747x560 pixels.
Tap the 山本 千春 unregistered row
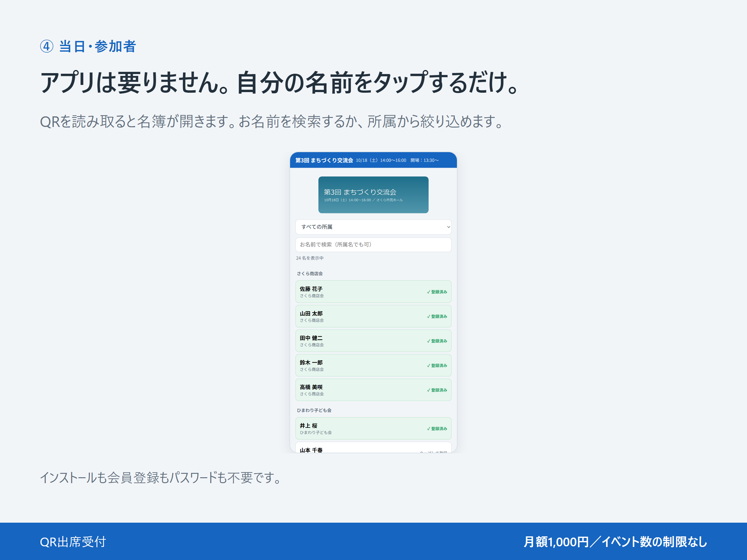click(x=373, y=448)
